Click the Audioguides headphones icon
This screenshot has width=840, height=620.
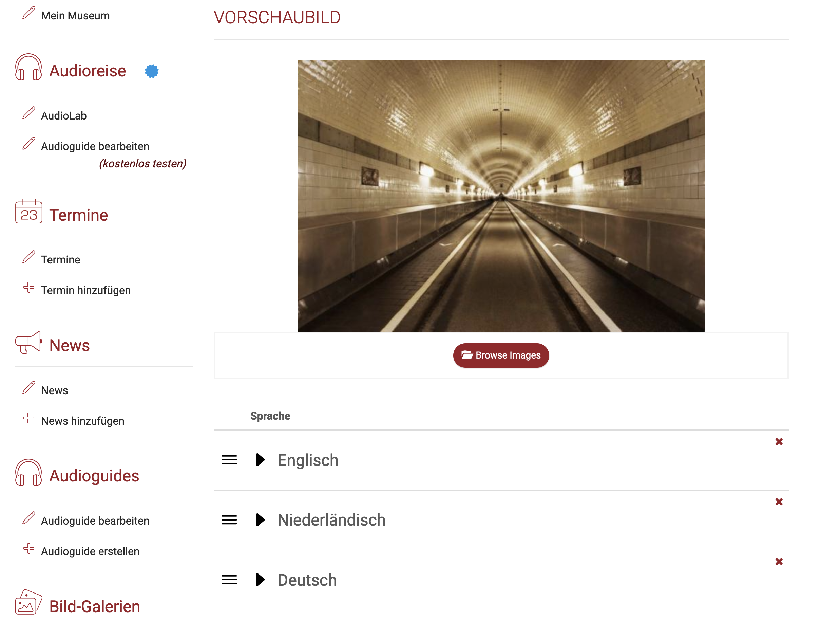tap(28, 473)
